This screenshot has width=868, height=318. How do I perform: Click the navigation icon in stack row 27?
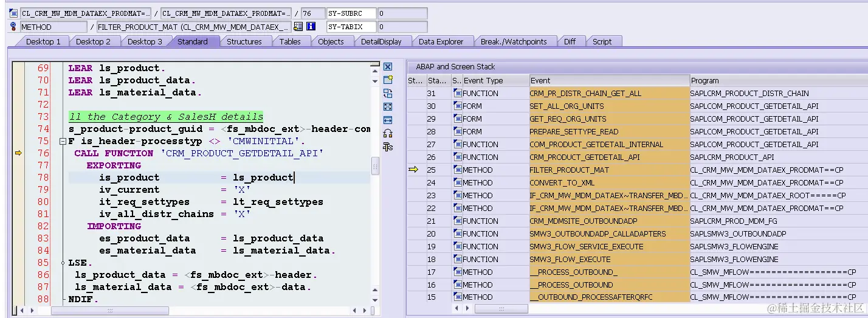[457, 144]
